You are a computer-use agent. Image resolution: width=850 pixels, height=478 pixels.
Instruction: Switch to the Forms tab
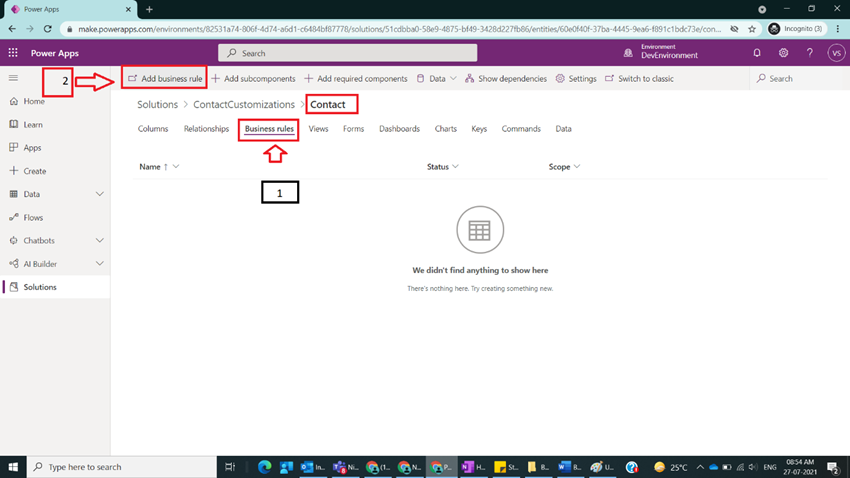pos(353,129)
